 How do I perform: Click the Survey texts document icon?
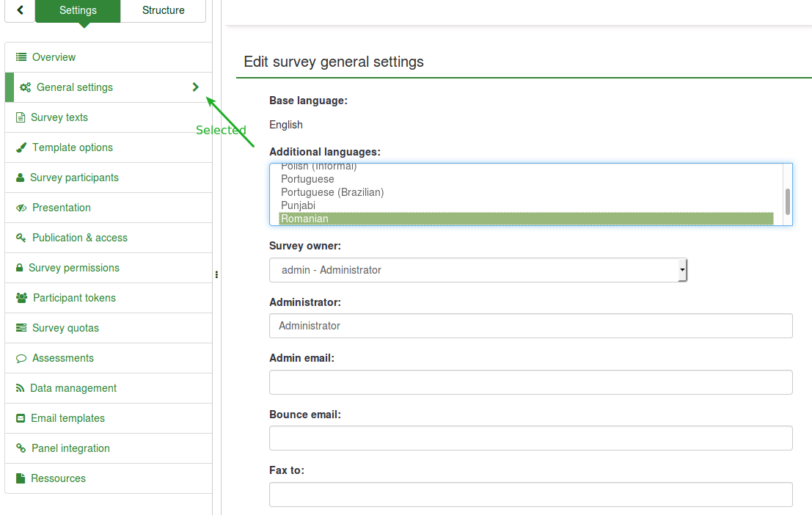tap(21, 117)
